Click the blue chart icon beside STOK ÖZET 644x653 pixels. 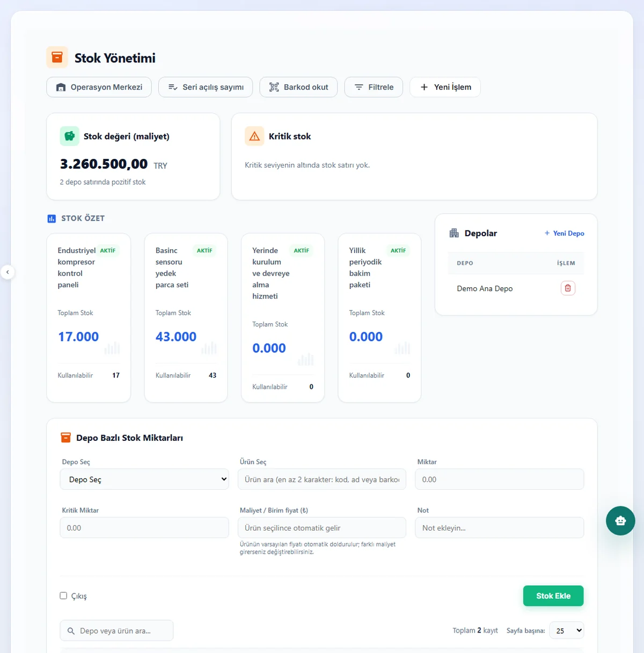click(52, 219)
